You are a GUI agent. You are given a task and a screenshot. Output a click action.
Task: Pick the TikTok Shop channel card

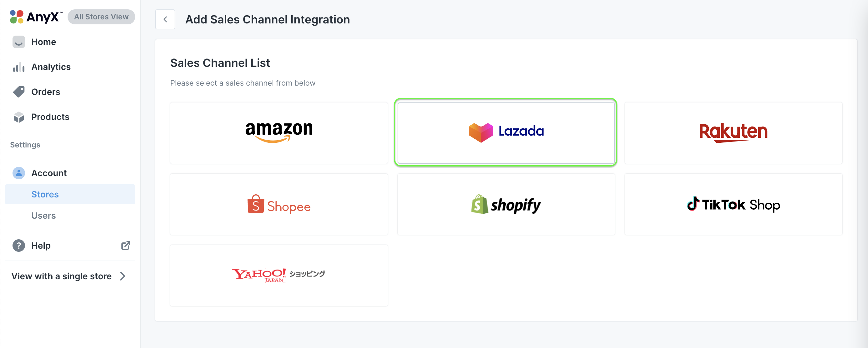point(733,204)
